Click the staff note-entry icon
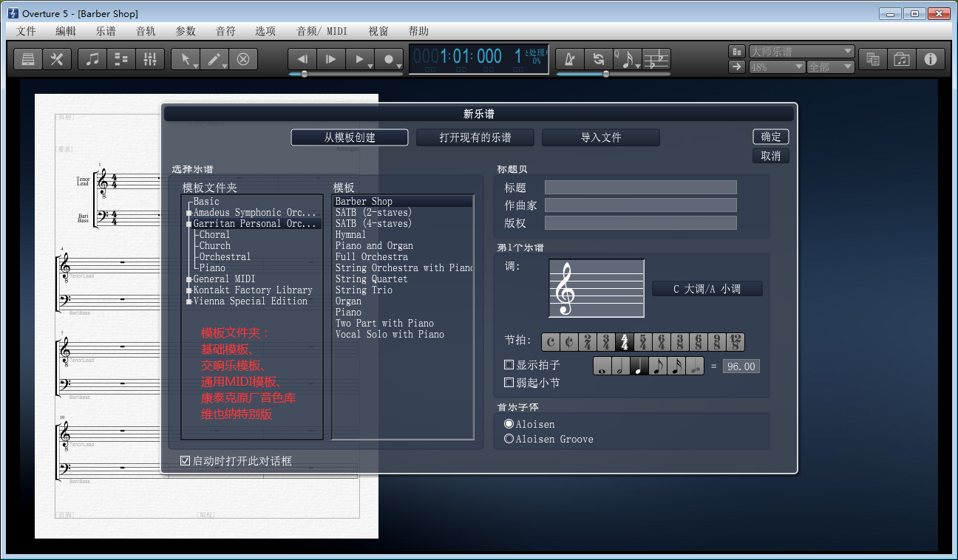 click(656, 59)
